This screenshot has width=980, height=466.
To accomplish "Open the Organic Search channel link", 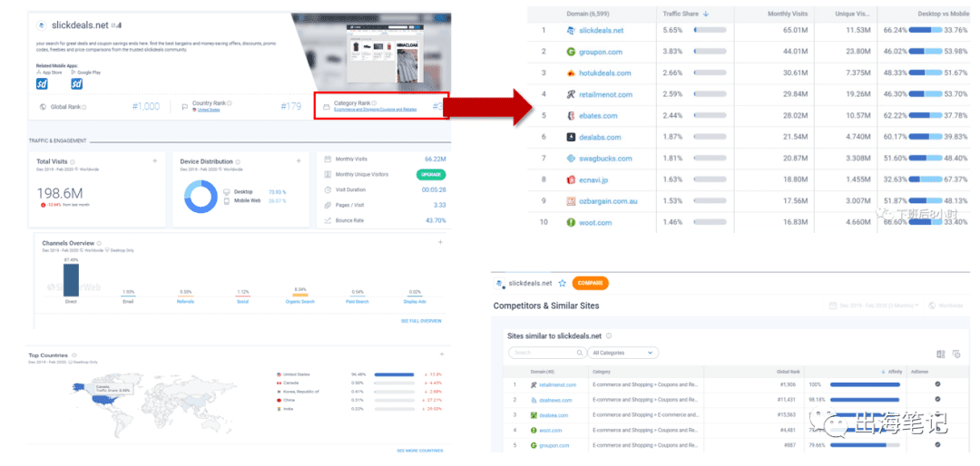I will click(x=300, y=302).
